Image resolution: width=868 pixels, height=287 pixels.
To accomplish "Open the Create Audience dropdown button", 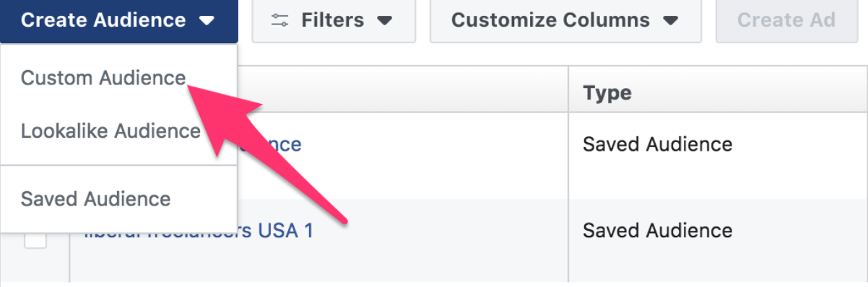I will tap(119, 20).
